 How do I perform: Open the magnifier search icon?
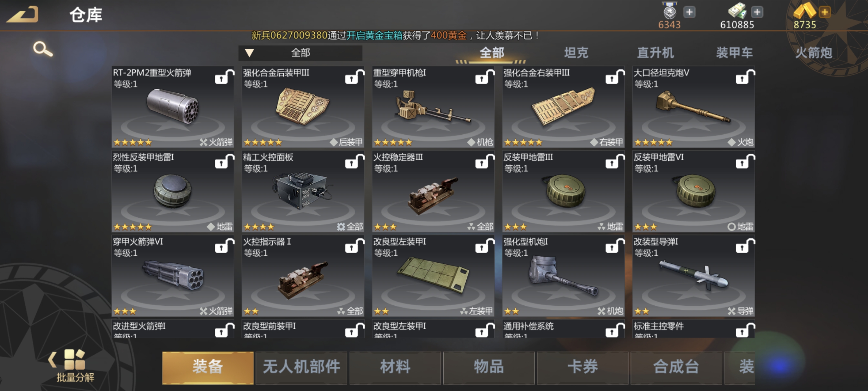(x=43, y=49)
